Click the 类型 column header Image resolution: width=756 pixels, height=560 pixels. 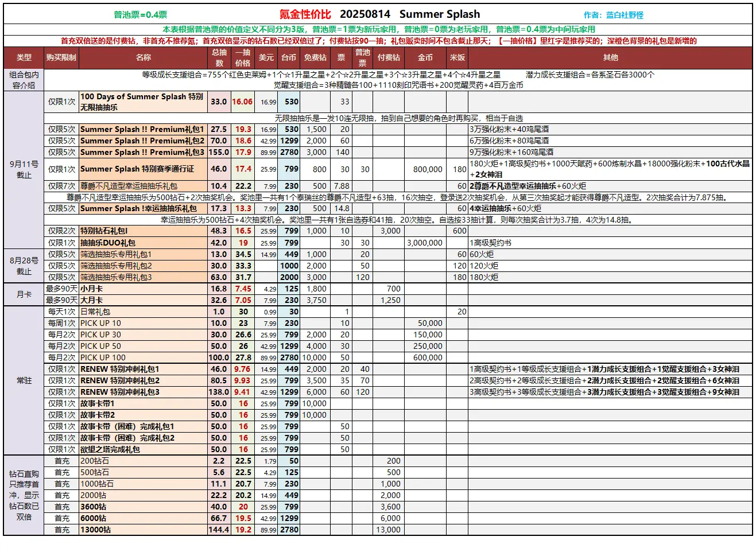pos(24,57)
